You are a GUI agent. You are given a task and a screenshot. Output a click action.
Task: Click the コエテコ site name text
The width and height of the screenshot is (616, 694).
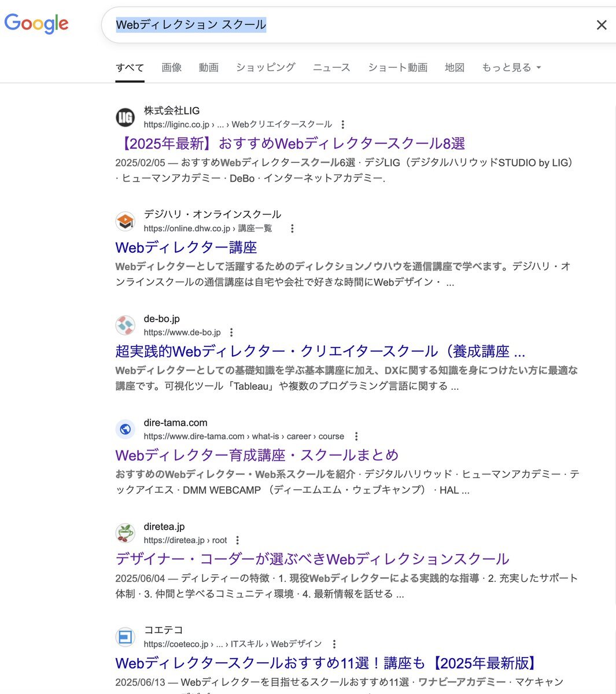coord(164,630)
